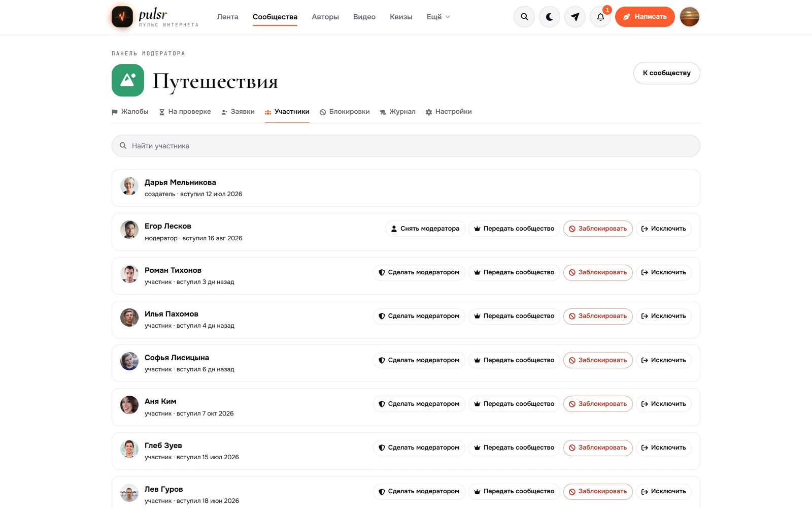Navigate to Видео
This screenshot has height=508, width=812.
pyautogui.click(x=364, y=17)
